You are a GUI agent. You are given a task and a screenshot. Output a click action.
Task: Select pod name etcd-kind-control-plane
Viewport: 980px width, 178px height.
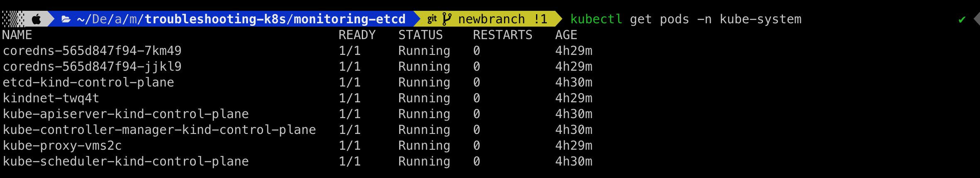click(88, 82)
